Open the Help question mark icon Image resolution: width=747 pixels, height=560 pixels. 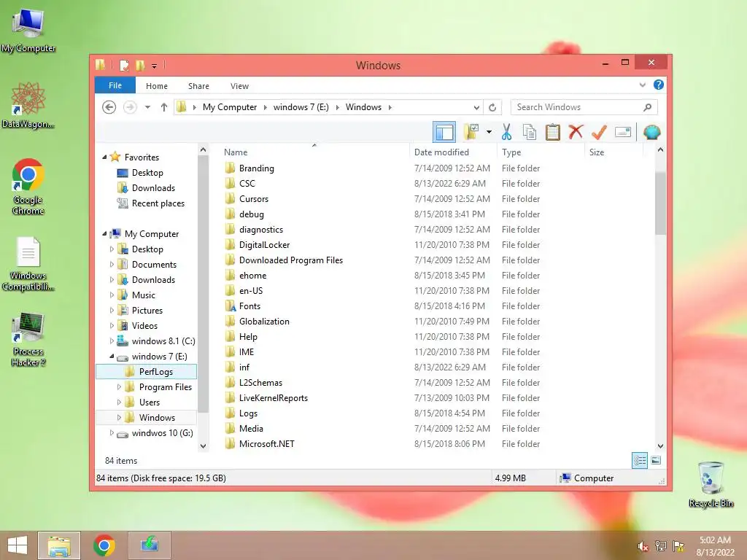tap(659, 85)
